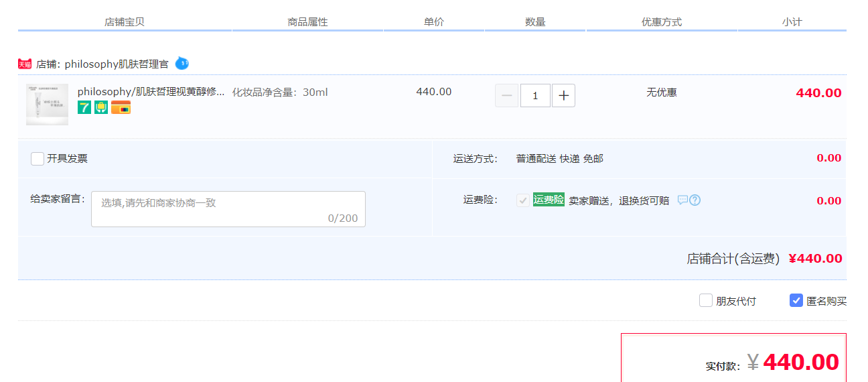868x382 pixels.
Task: Click the 小计 column header
Action: 792,21
